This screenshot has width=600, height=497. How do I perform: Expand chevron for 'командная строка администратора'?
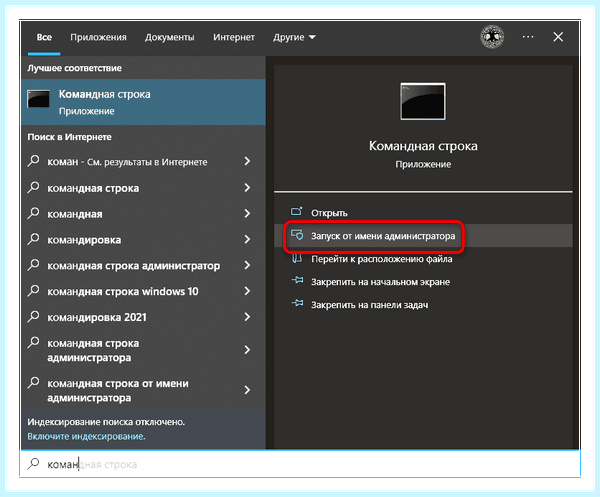(x=247, y=350)
